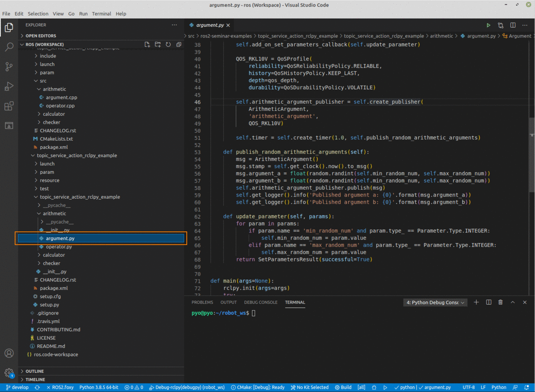Click No Kit Selected in status bar
The height and width of the screenshot is (392, 535).
(x=309, y=387)
